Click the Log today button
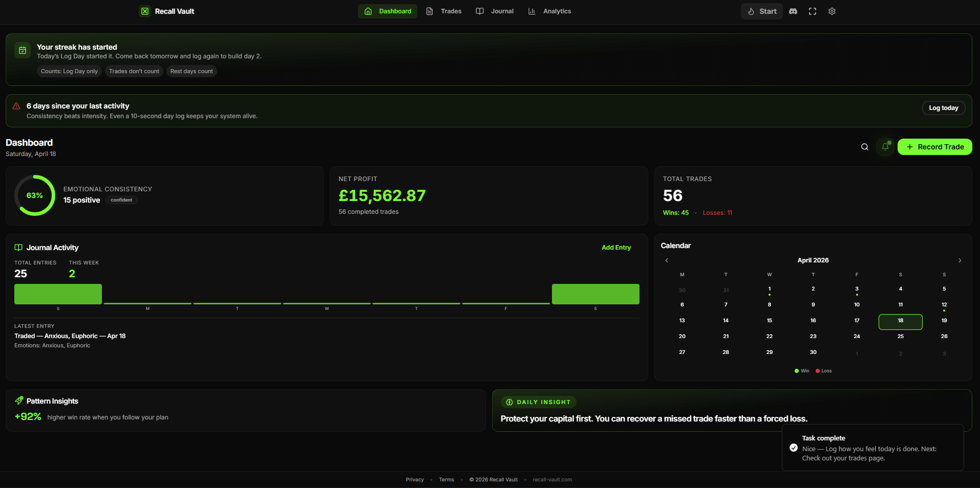The image size is (980, 488). [x=944, y=108]
